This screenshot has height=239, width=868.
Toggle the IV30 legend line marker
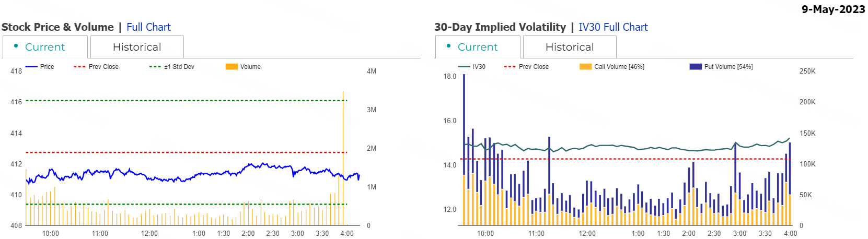(x=464, y=67)
